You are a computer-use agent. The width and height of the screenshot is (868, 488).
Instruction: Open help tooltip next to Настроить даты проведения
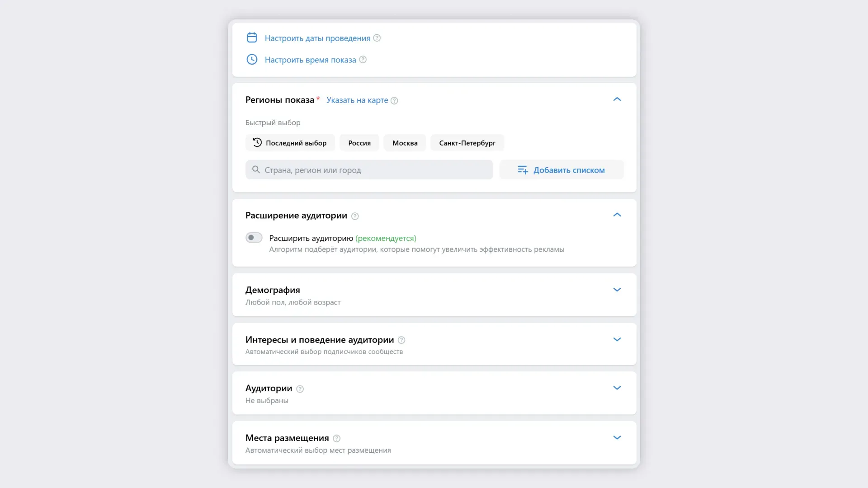(377, 38)
